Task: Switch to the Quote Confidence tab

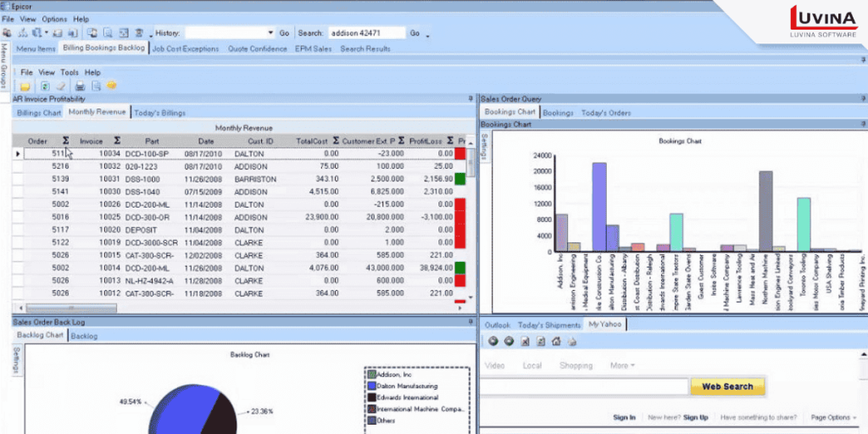Action: click(x=258, y=48)
